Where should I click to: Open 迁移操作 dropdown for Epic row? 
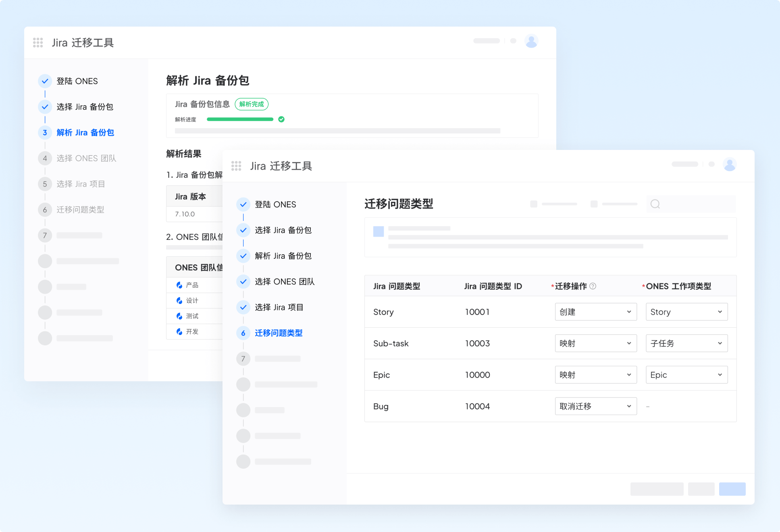tap(596, 375)
